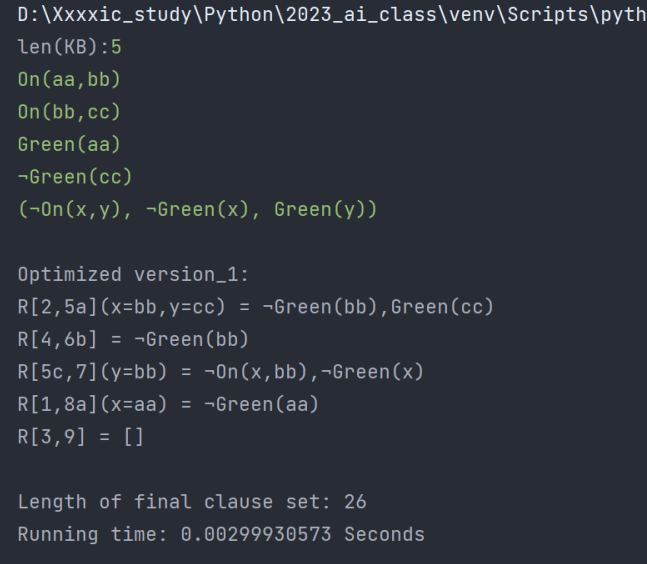Click the empty brackets [] result
The width and height of the screenshot is (647, 564).
click(134, 437)
